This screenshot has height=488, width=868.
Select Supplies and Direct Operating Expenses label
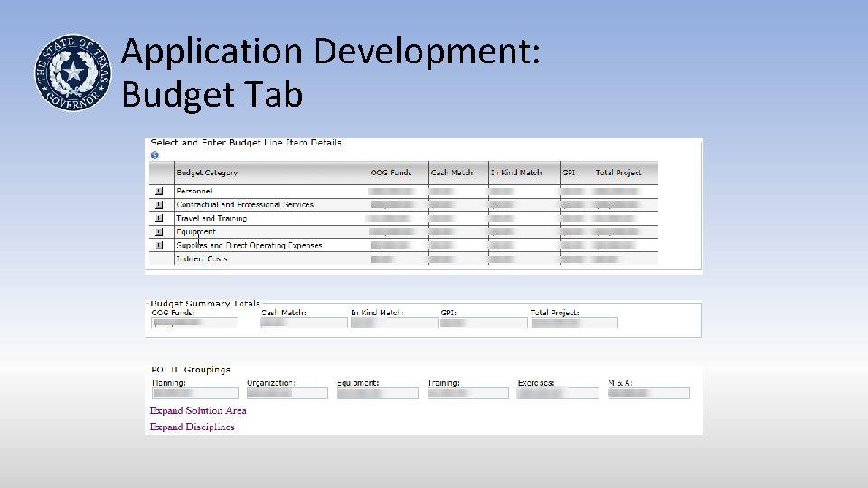point(250,245)
